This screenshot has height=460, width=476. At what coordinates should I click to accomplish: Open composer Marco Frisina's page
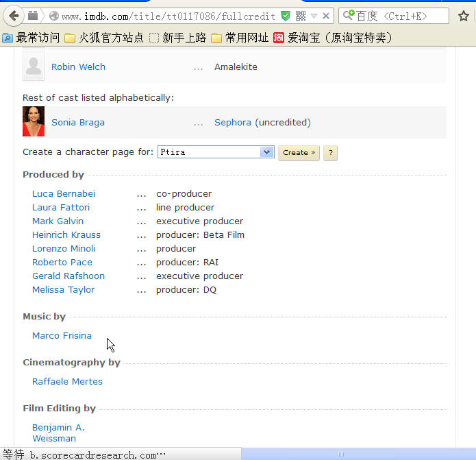coord(62,336)
